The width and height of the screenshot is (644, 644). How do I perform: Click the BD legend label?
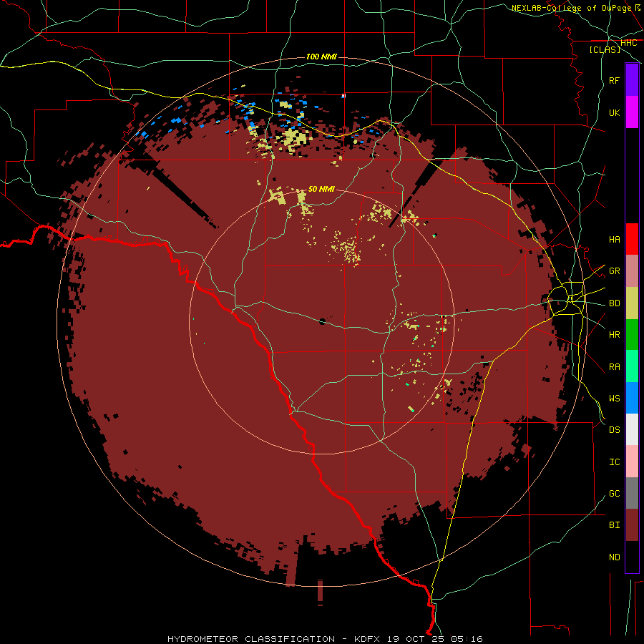click(x=614, y=303)
